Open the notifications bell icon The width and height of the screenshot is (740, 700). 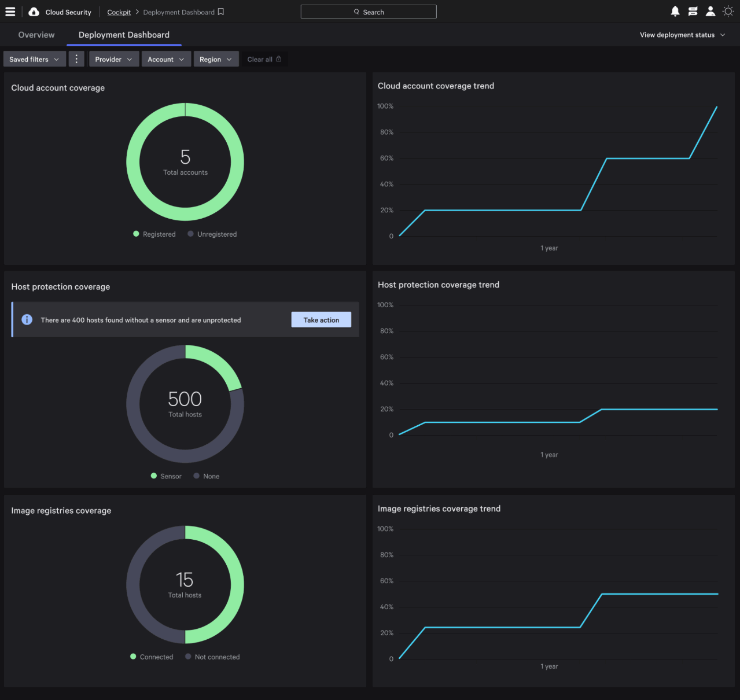[x=675, y=11]
